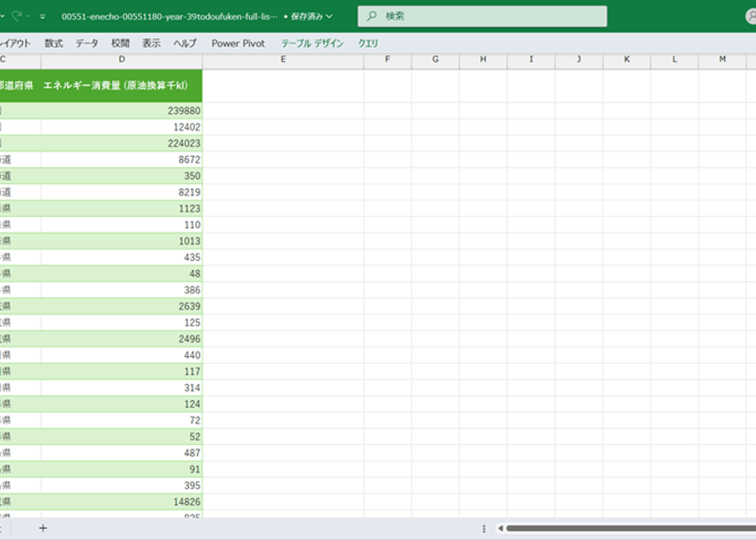Screen dimensions: 756x540
Task: Select cell with value 91
Action: coord(121,469)
